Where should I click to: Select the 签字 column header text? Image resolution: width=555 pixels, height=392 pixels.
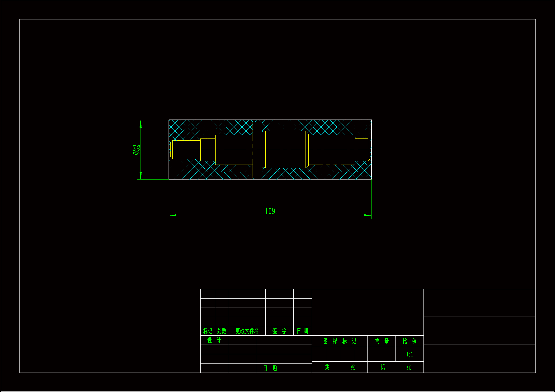tap(279, 331)
